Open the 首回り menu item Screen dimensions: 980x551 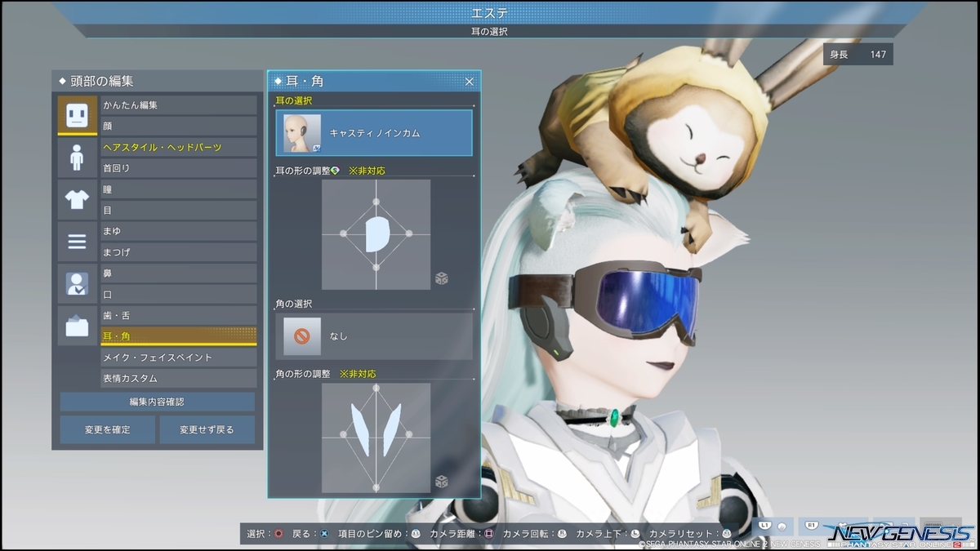click(179, 168)
